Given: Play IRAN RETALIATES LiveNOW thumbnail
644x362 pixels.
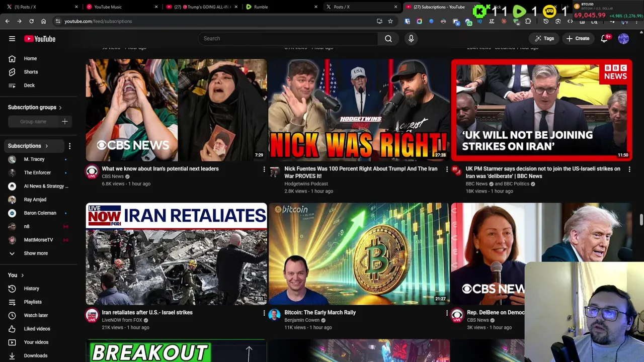Looking at the screenshot, I should (176, 254).
